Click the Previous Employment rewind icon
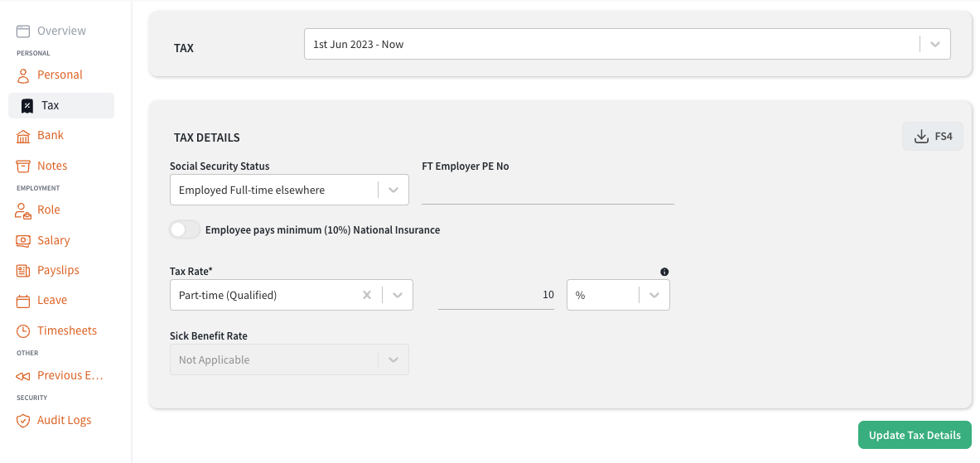The image size is (980, 463). (x=23, y=376)
